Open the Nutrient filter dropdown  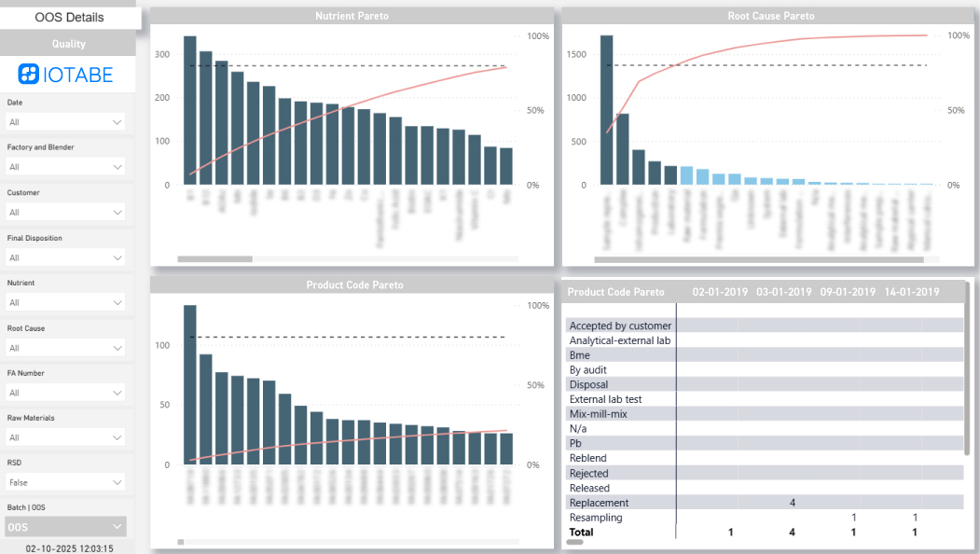[64, 302]
